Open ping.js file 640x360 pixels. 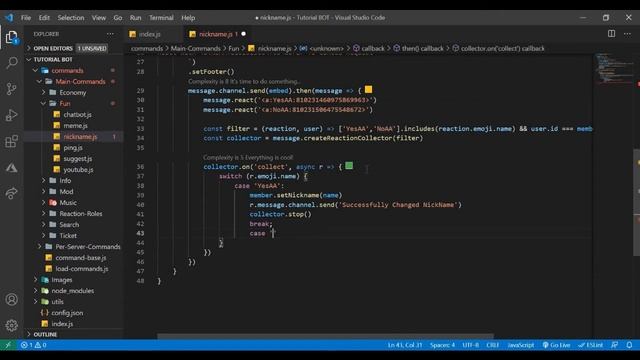[73, 147]
